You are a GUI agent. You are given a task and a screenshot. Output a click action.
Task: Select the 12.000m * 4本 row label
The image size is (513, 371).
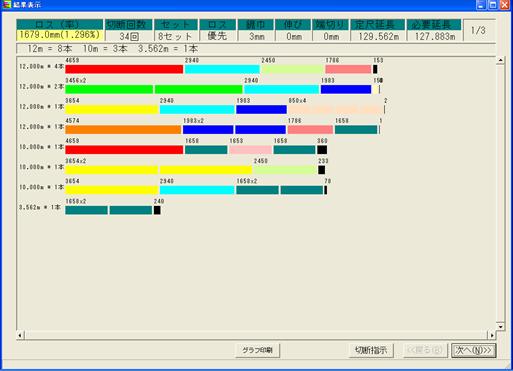point(41,67)
